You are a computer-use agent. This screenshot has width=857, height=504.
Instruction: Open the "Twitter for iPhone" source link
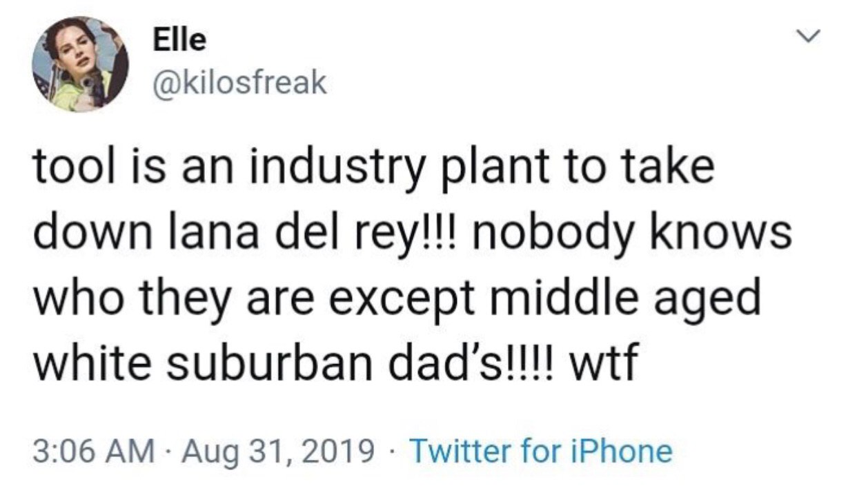point(541,452)
